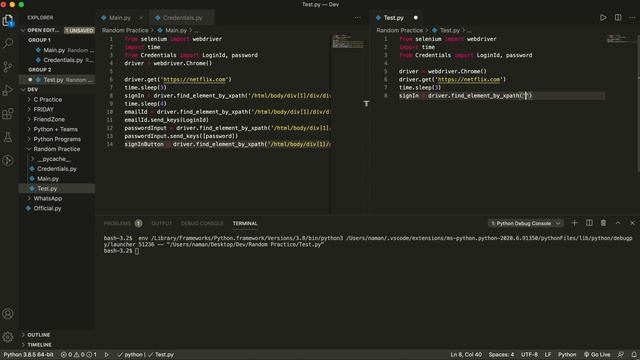Change language mode Python in status bar

pos(567,355)
